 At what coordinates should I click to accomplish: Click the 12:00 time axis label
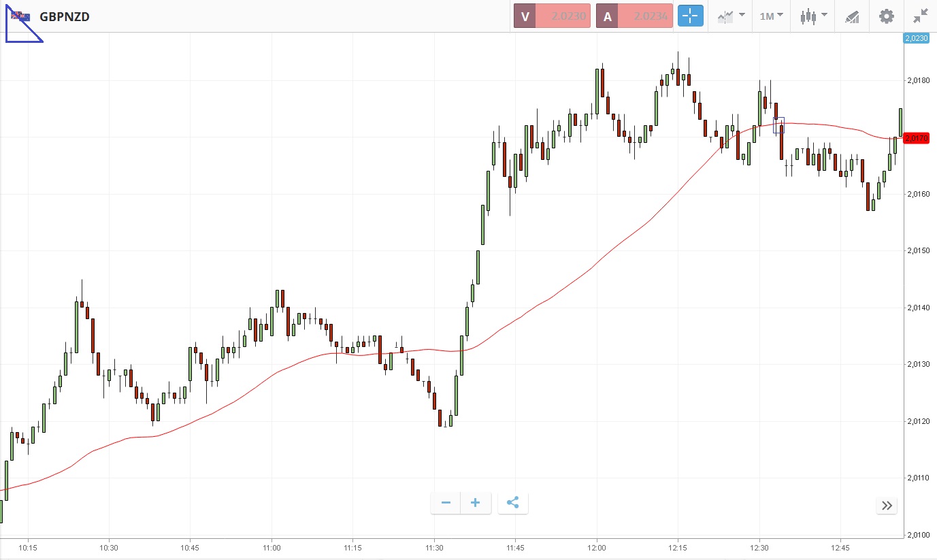596,548
